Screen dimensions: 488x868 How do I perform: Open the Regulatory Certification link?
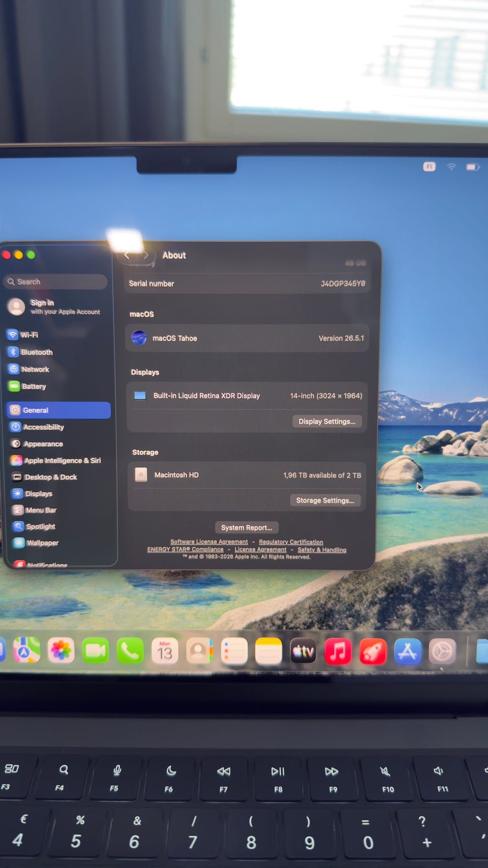[x=291, y=542]
